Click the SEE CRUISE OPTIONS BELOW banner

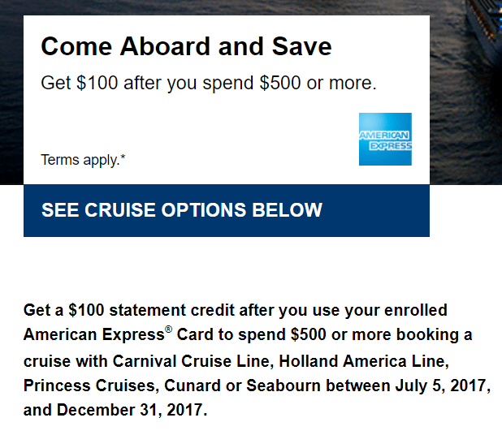coord(227,210)
